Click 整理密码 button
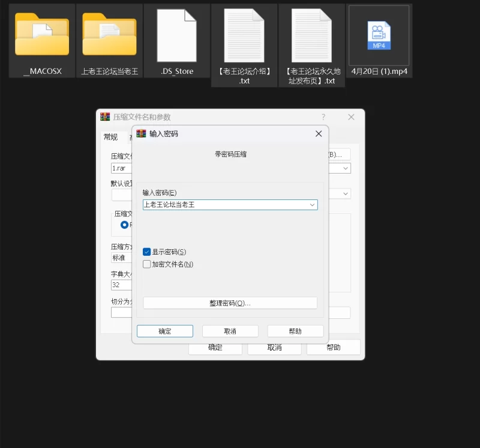The width and height of the screenshot is (480, 448). point(230,303)
